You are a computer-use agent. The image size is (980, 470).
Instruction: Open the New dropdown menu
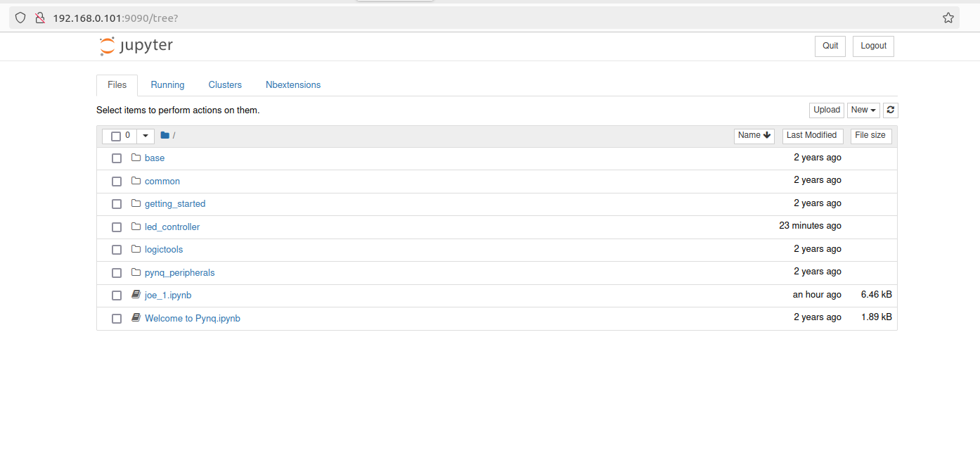point(863,110)
